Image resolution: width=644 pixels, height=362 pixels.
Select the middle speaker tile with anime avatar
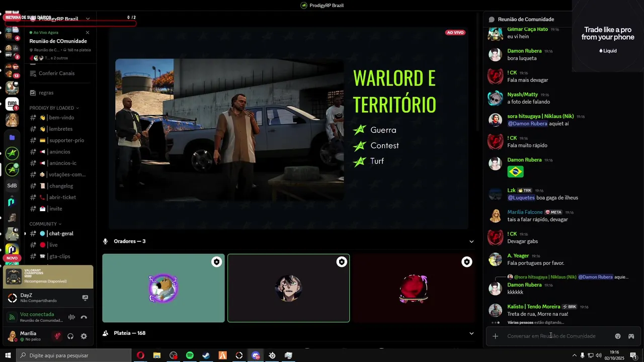(x=289, y=288)
